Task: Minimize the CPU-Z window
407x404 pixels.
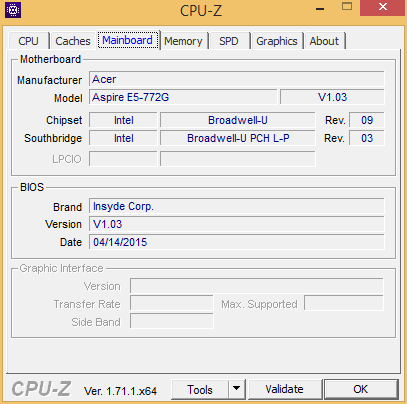Action: tap(320, 8)
